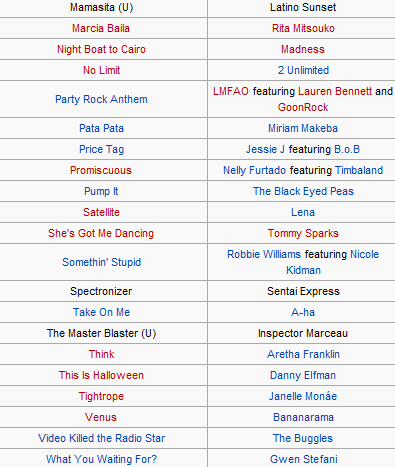Open The Black Eyed Peas link
The height and width of the screenshot is (467, 395).
pyautogui.click(x=303, y=191)
